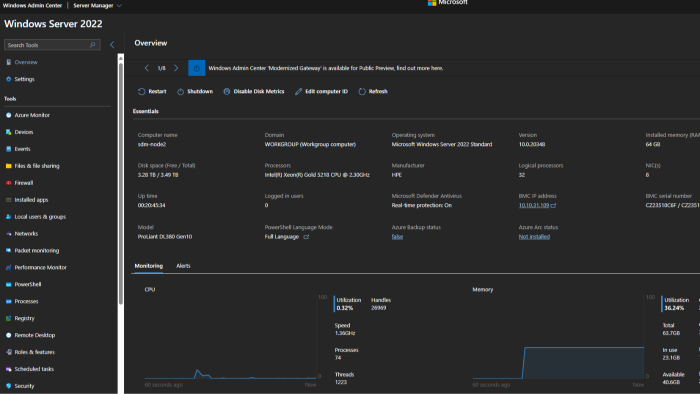This screenshot has height=394, width=700.
Task: Open the Devices icon
Action: click(x=8, y=132)
